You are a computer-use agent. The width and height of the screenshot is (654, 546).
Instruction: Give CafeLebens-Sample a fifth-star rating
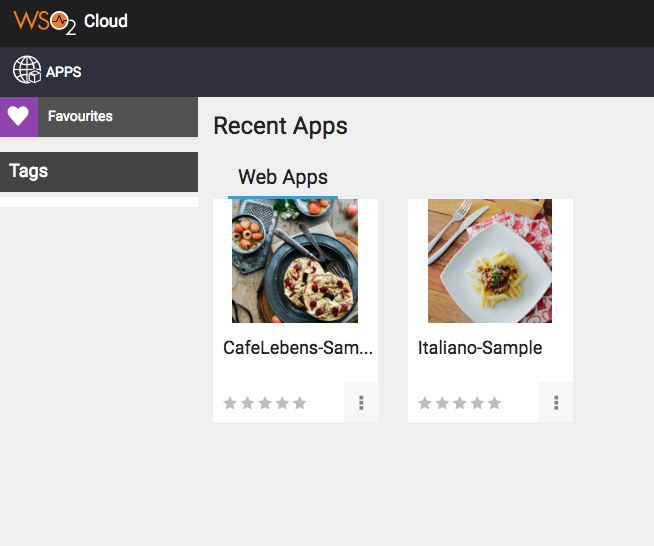[x=300, y=403]
